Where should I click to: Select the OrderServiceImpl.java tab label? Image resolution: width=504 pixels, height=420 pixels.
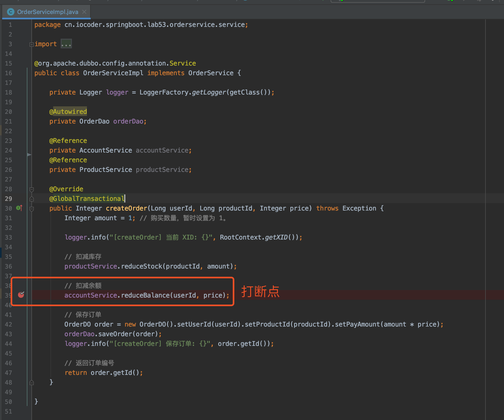point(48,12)
